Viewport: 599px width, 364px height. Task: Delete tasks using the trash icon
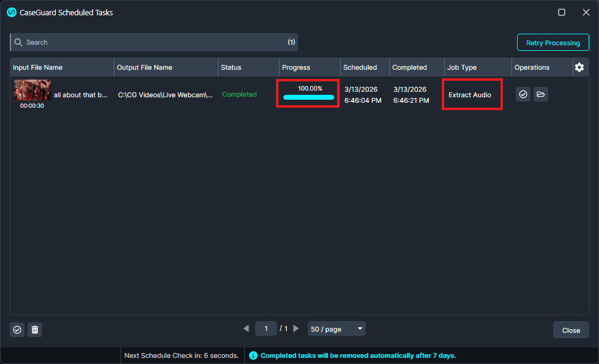coord(35,330)
